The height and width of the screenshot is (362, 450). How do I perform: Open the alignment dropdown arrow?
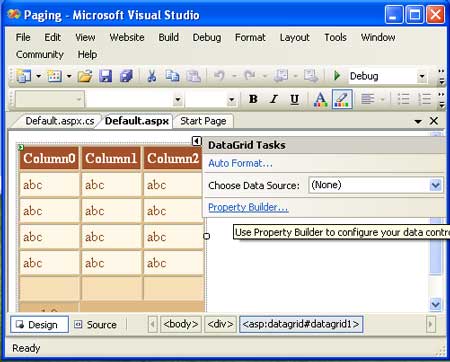(x=382, y=99)
